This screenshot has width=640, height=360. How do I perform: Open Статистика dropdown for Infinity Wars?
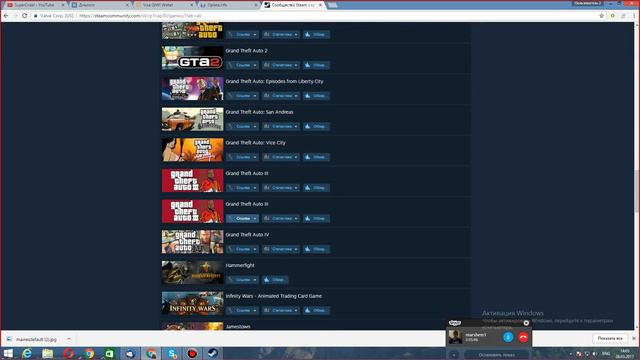click(x=281, y=310)
